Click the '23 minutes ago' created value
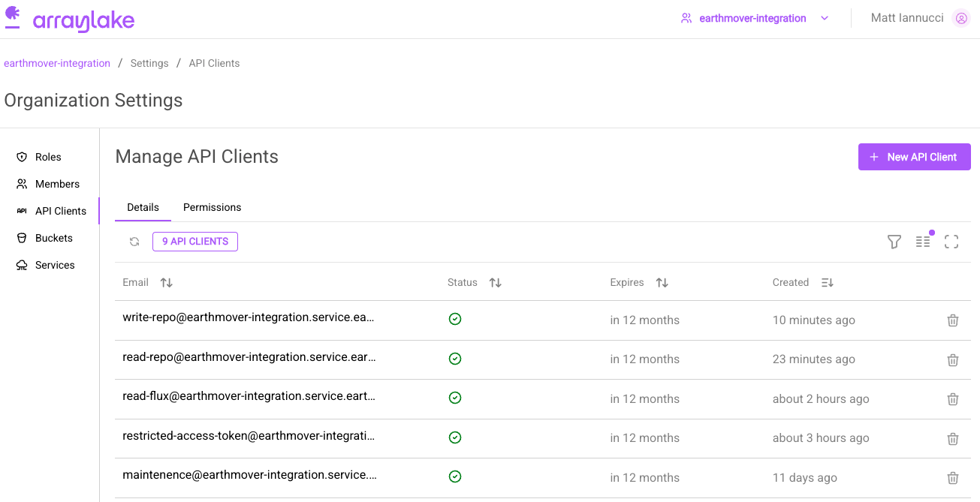 click(x=814, y=359)
